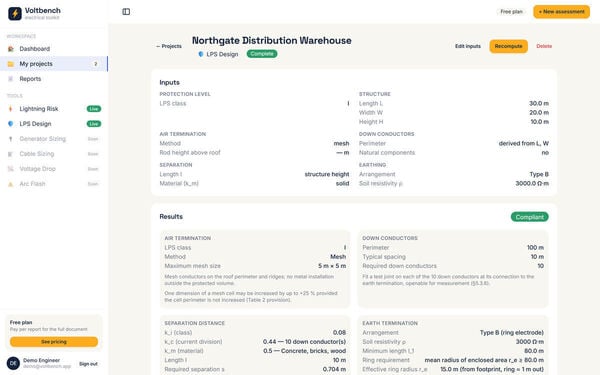This screenshot has height=375, width=600.
Task: Click the soil resistivity value 3000.0 Ω·m
Action: pos(532,184)
